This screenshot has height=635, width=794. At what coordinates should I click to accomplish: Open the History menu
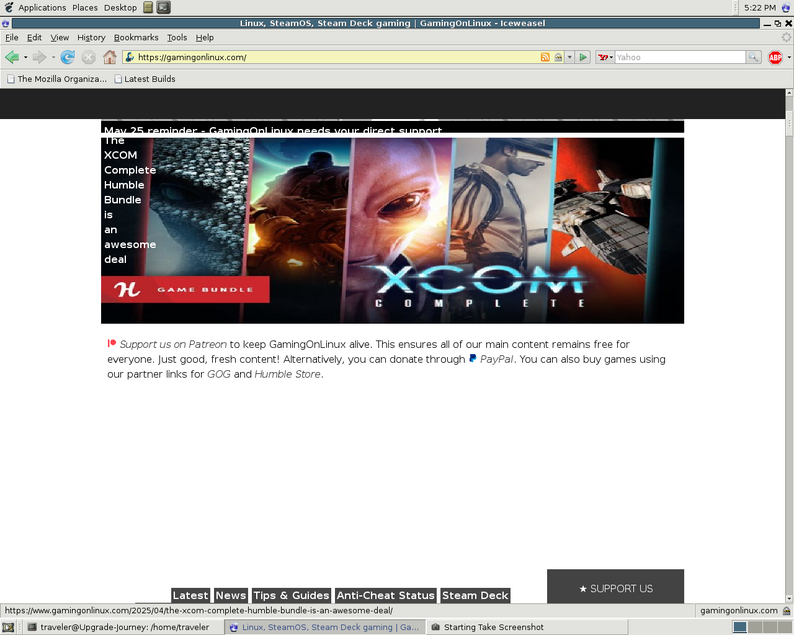click(91, 37)
